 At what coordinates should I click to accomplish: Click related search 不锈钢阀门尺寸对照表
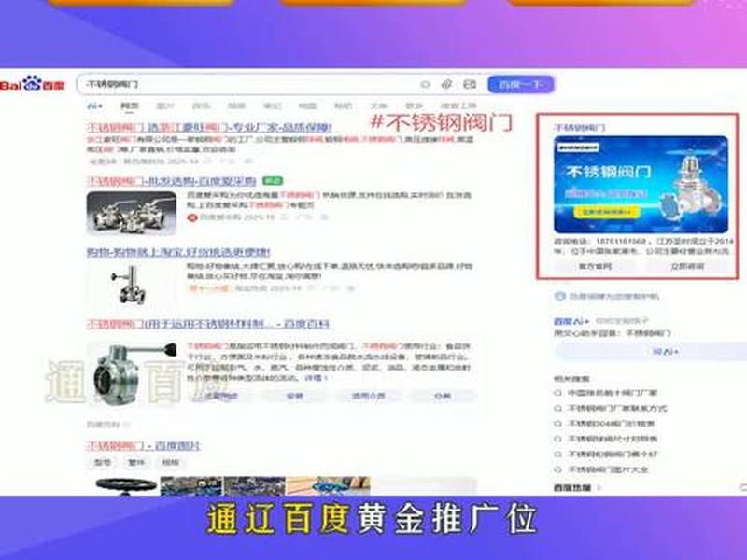pos(613,439)
